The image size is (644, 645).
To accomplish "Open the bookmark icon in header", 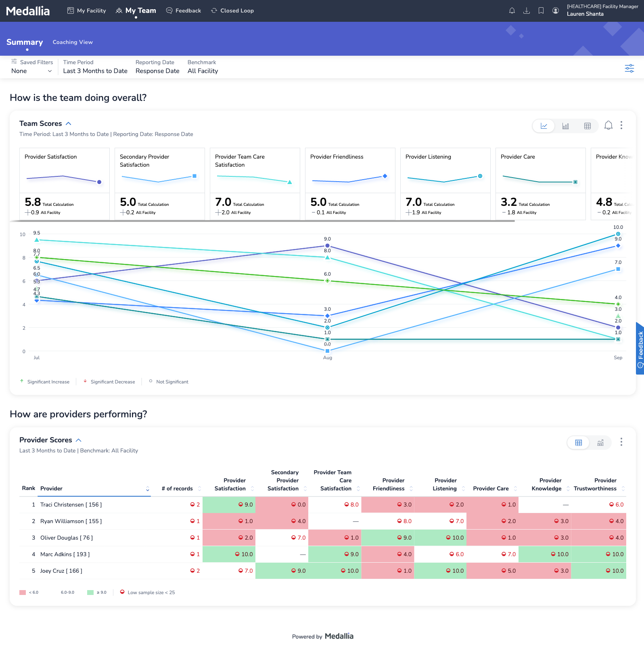I will coord(541,11).
